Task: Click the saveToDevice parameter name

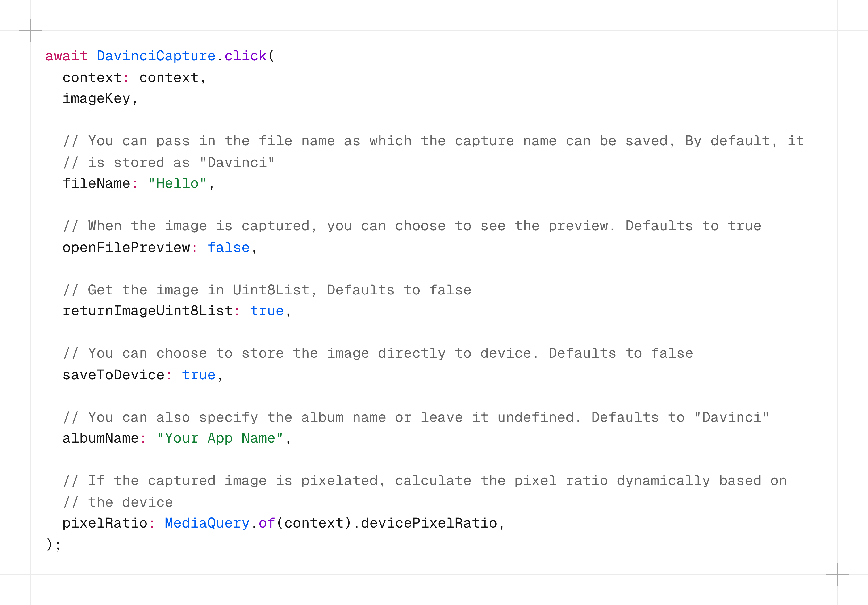Action: 113,375
